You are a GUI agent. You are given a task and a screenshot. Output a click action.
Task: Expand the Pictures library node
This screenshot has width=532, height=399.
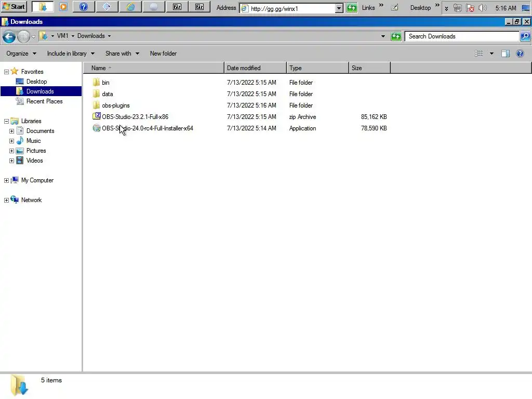11,151
